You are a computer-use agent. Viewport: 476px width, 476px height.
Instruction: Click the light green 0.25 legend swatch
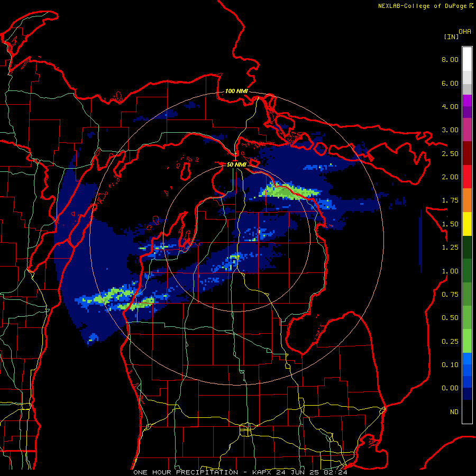tap(467, 341)
